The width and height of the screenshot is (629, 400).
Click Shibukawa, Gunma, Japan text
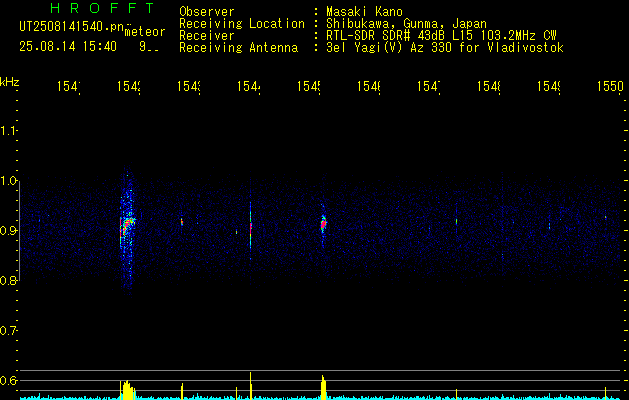click(x=406, y=24)
